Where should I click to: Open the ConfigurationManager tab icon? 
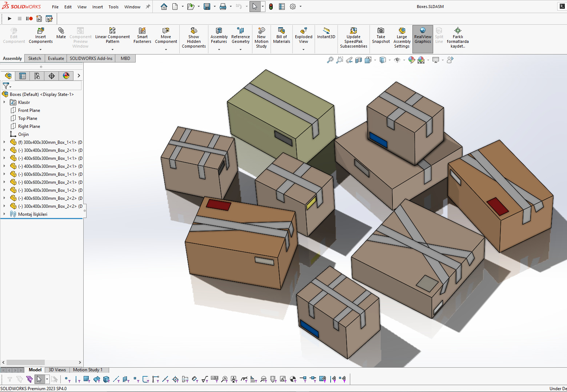[37, 76]
